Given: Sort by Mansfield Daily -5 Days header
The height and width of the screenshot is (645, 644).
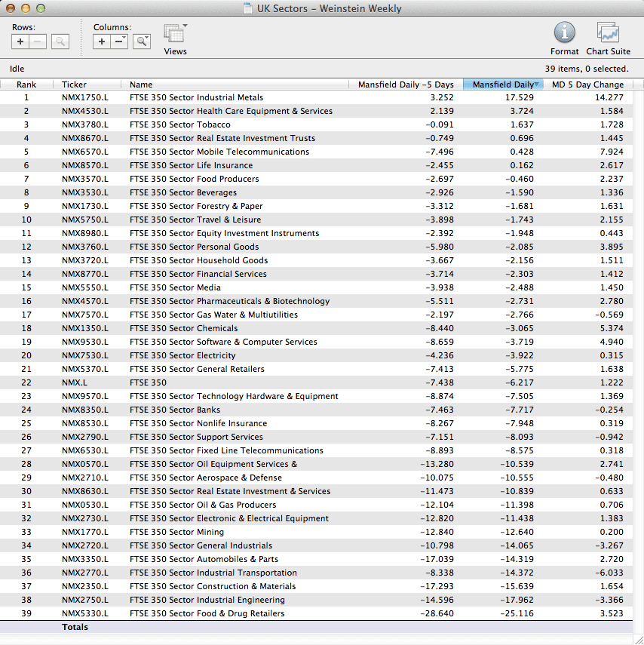Looking at the screenshot, I should coord(406,84).
